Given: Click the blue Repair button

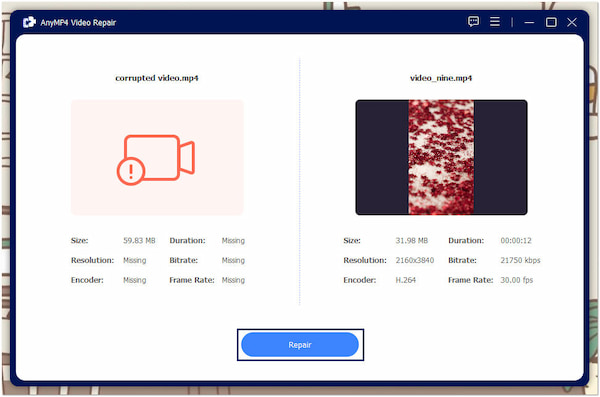Looking at the screenshot, I should (300, 345).
